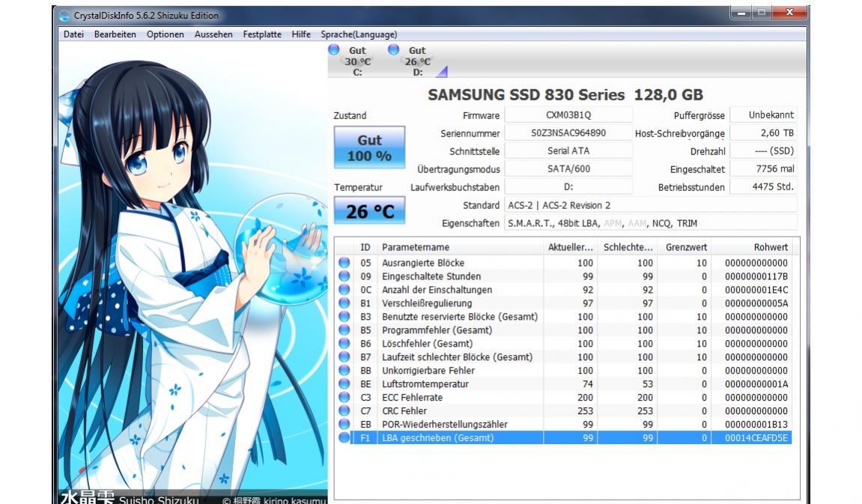Click raw value 00014CEAFD5E in the F1 row

756,437
